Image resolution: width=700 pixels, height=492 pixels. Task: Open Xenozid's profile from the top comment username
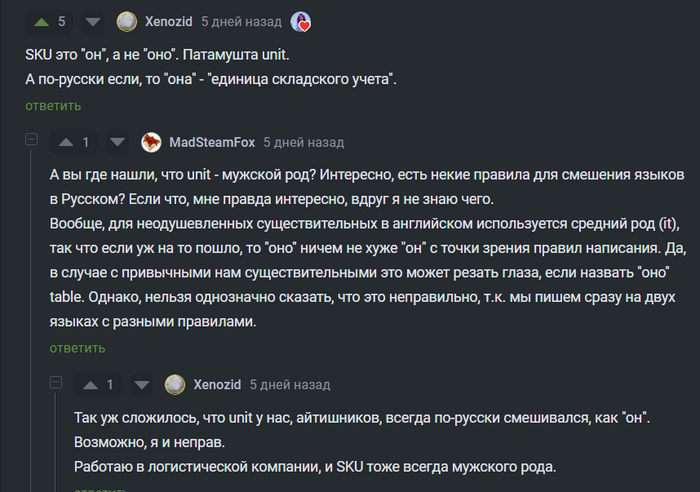pyautogui.click(x=168, y=21)
